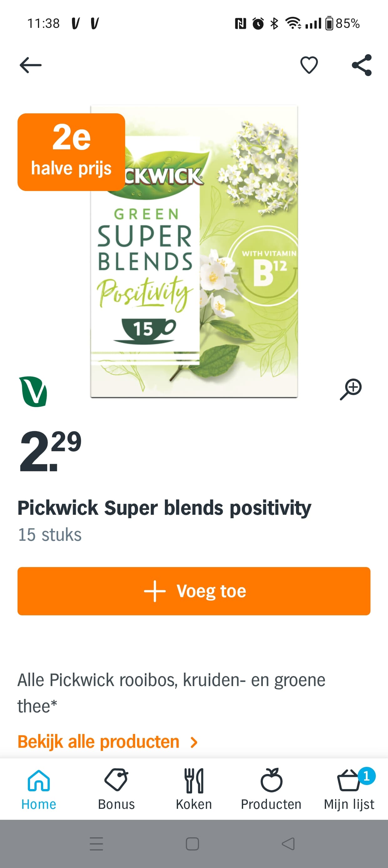Open Bekijk alle producten link
Image resolution: width=388 pixels, height=868 pixels.
[x=98, y=741]
